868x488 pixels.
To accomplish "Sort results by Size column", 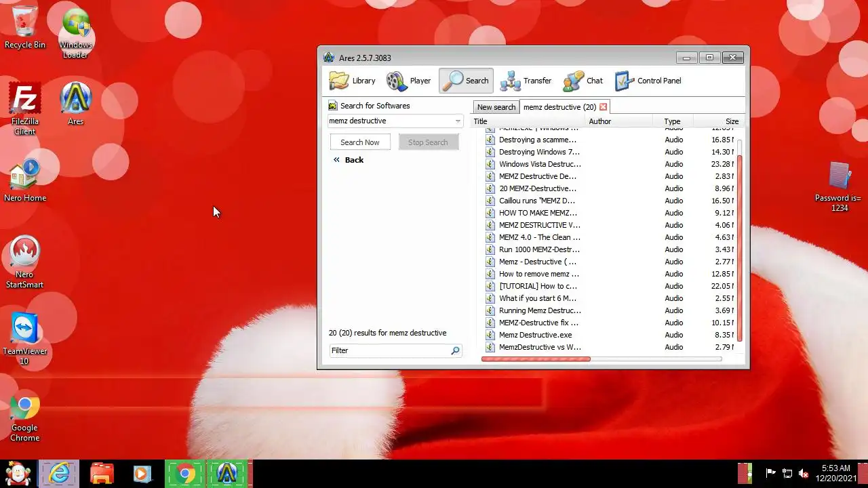I will coord(717,121).
